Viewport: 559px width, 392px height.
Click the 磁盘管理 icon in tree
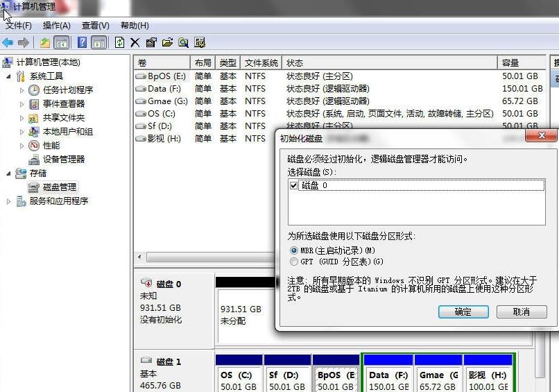[x=34, y=187]
